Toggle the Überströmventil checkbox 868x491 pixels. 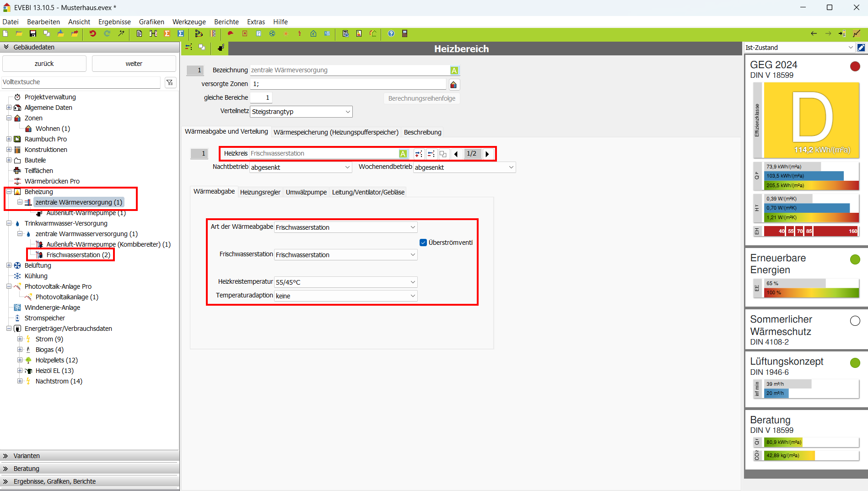tap(423, 243)
